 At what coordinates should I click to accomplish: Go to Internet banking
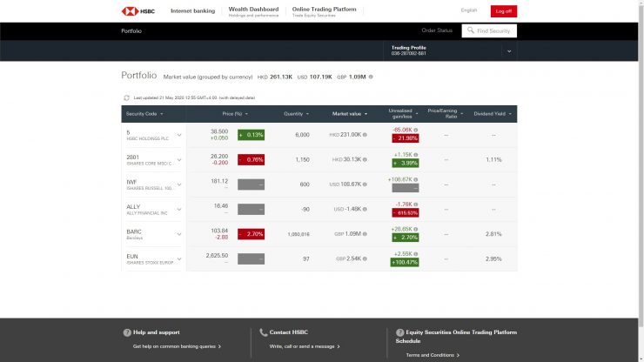coord(192,10)
